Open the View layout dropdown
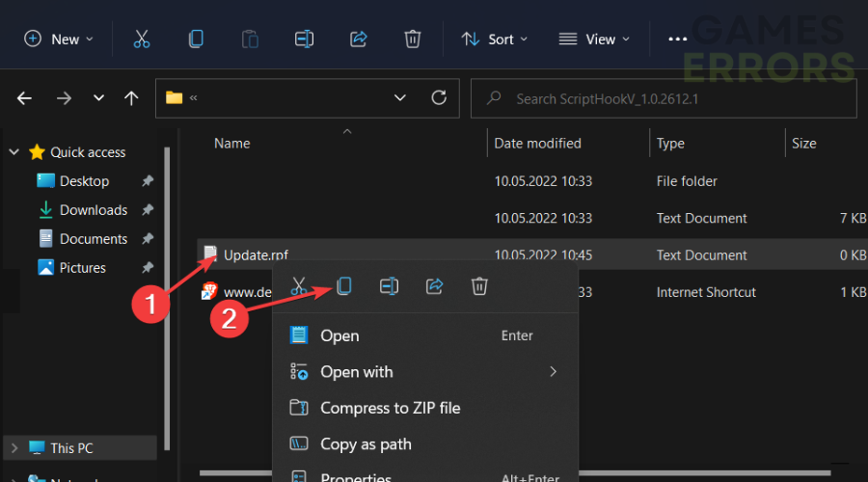This screenshot has width=868, height=482. [x=595, y=39]
